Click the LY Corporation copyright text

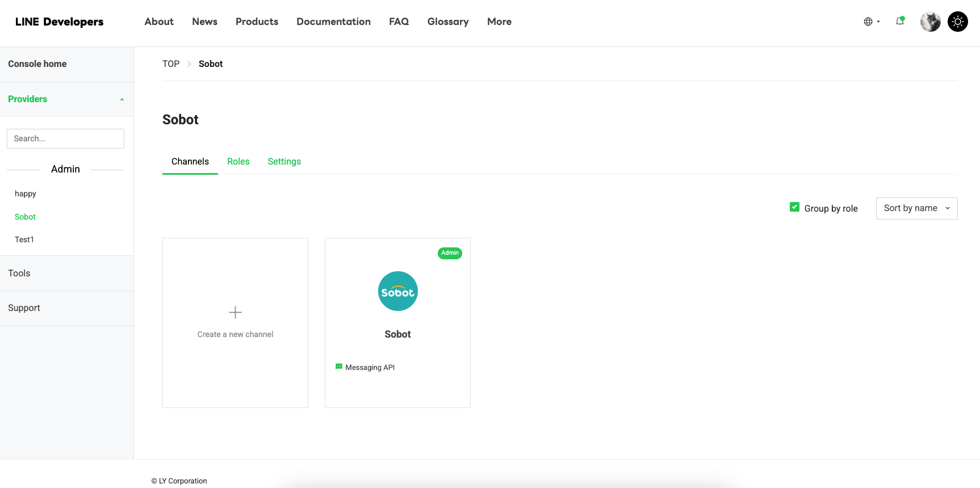[179, 481]
